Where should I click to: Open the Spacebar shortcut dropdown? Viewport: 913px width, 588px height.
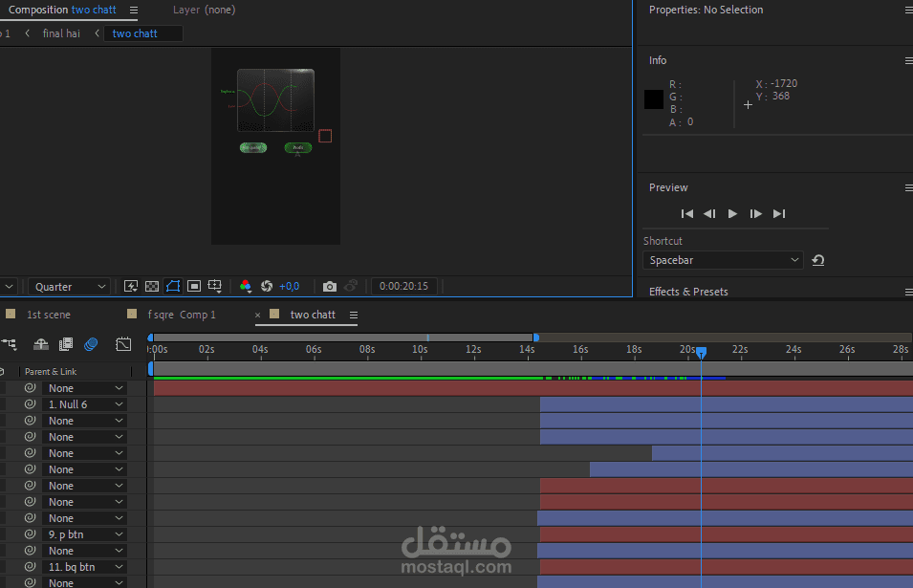[723, 260]
